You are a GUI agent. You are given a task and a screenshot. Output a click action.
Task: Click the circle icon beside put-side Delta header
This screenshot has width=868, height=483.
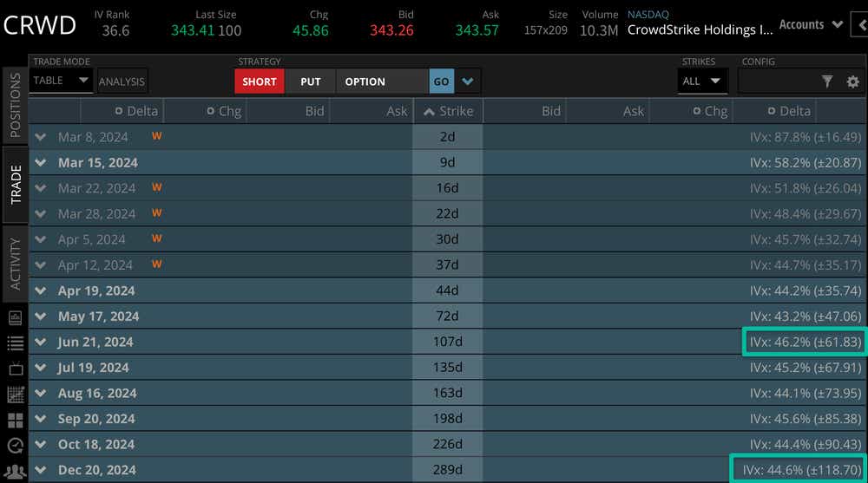(772, 111)
